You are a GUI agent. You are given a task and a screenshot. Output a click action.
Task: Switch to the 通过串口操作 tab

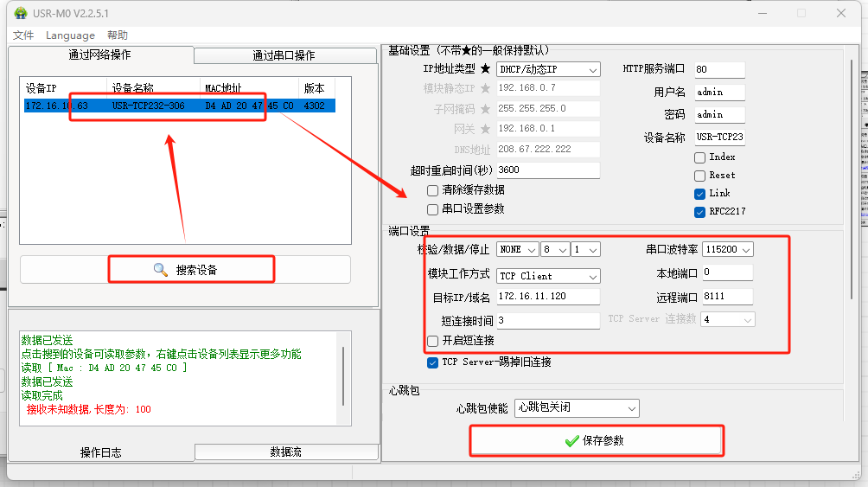284,55
